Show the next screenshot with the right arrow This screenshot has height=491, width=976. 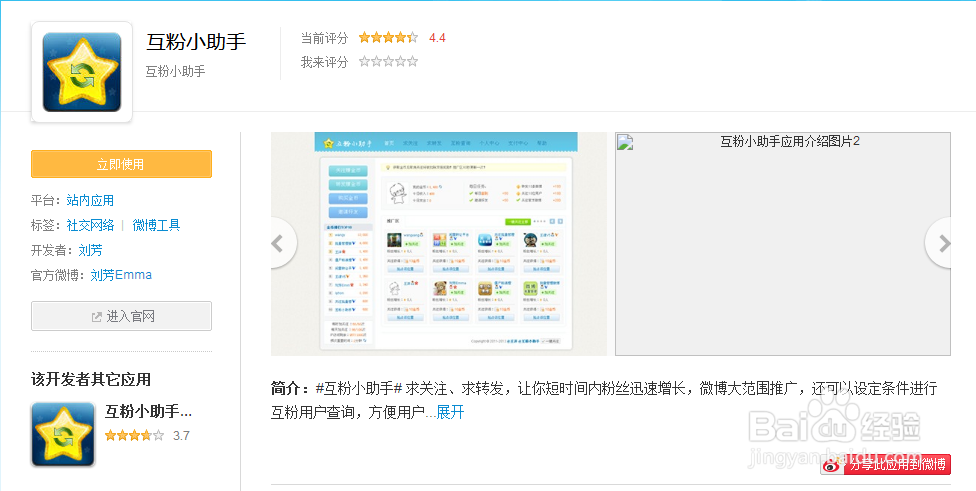point(939,243)
